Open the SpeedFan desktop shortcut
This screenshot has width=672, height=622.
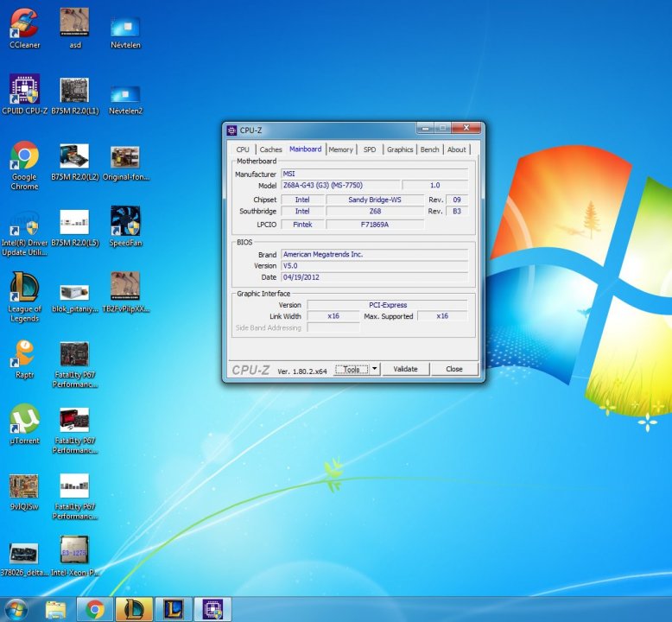125,221
